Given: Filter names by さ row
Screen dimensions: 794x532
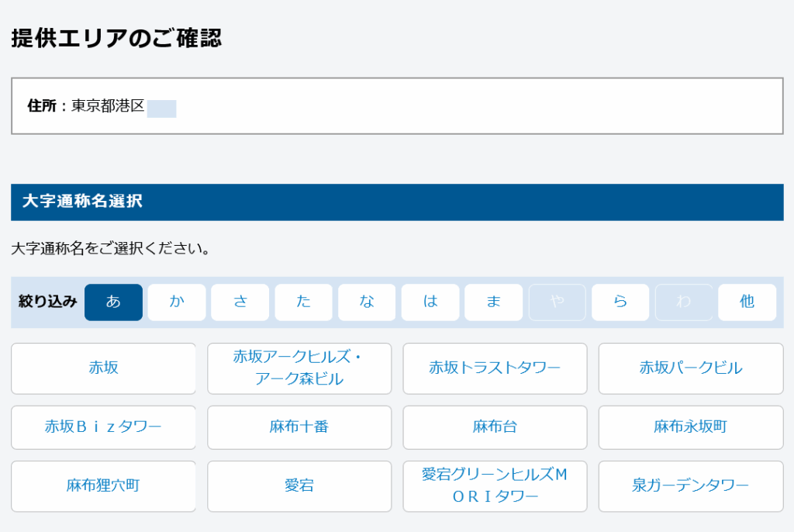Looking at the screenshot, I should tap(240, 302).
